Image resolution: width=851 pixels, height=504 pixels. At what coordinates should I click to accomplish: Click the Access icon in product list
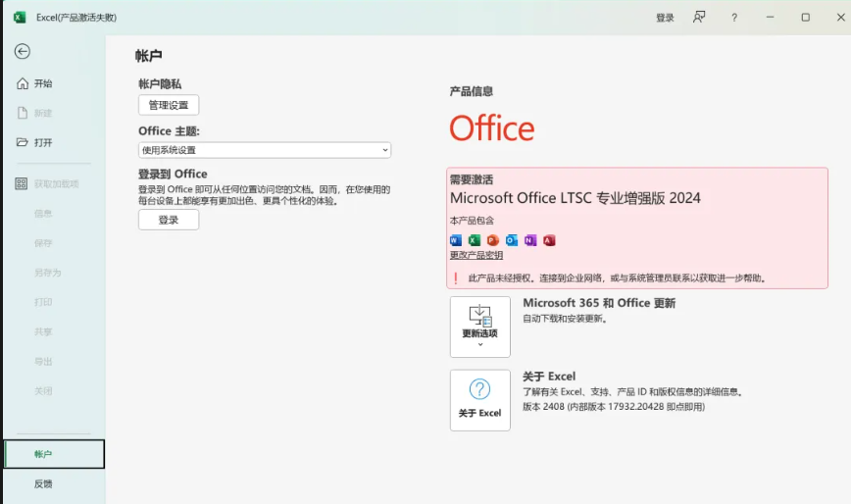549,240
